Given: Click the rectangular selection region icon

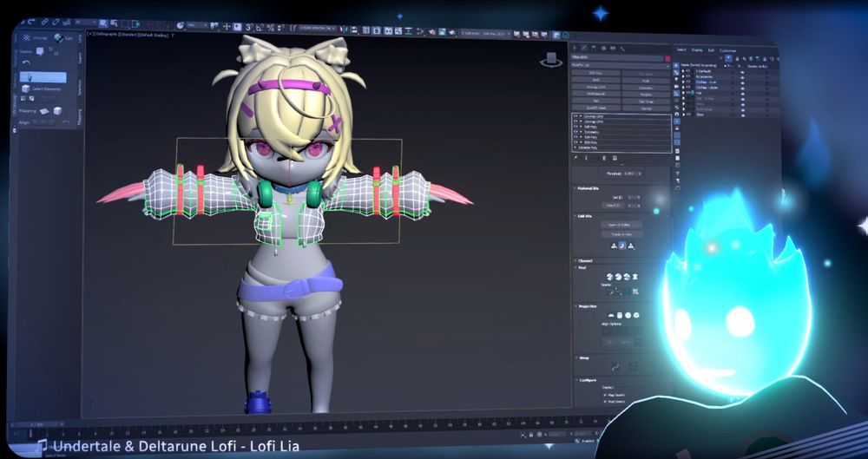Looking at the screenshot, I should (x=125, y=23).
